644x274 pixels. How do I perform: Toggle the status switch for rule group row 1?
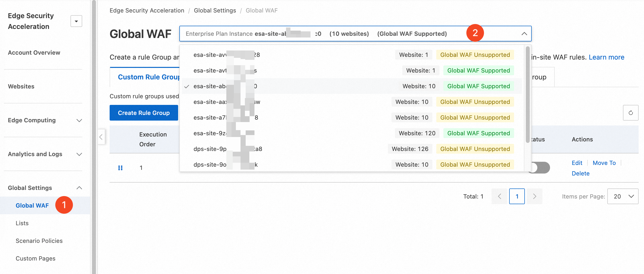point(540,168)
